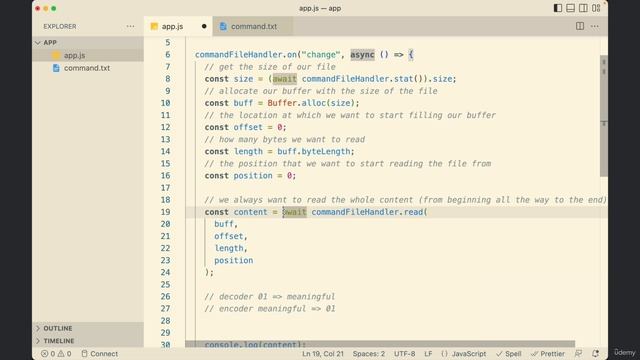Click Spell checker status item

point(509,353)
